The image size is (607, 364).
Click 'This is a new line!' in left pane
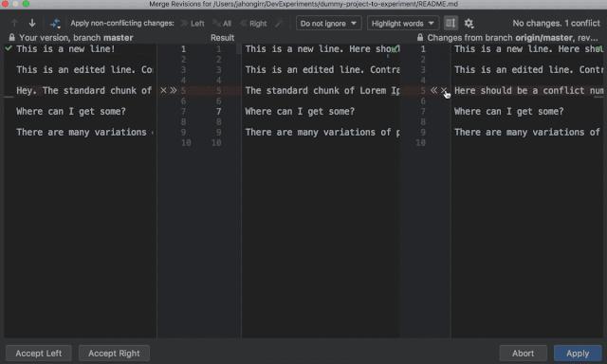point(65,48)
